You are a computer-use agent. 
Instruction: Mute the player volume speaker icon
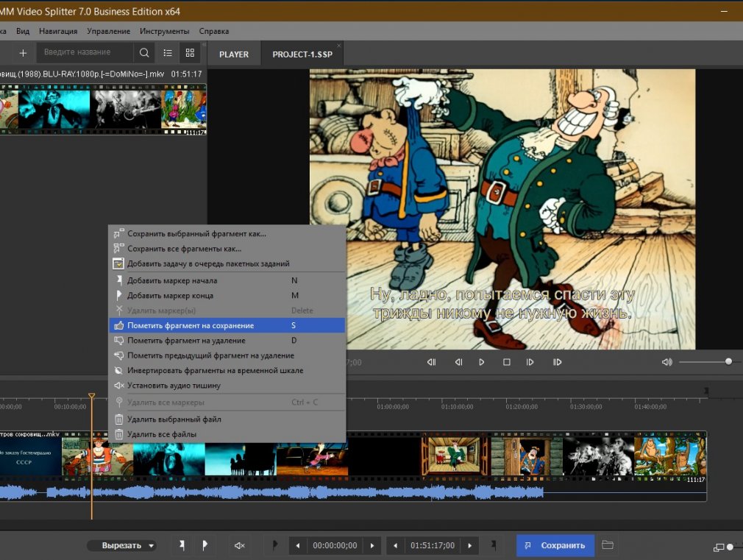pyautogui.click(x=666, y=362)
